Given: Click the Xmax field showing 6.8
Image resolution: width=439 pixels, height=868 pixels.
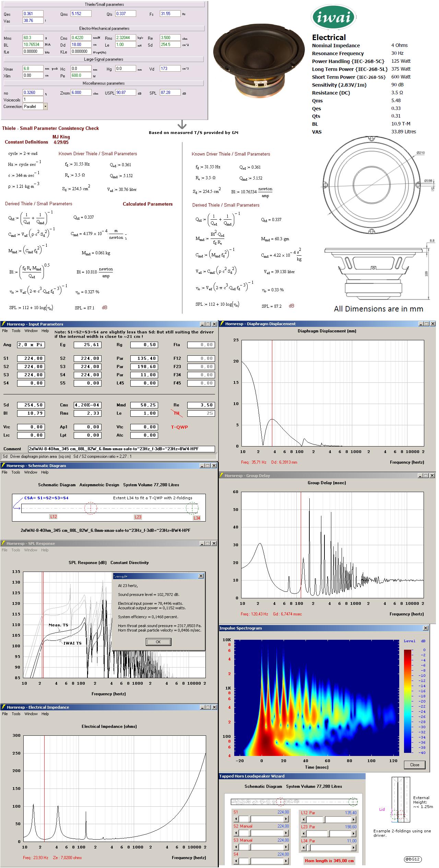Looking at the screenshot, I should [x=33, y=68].
